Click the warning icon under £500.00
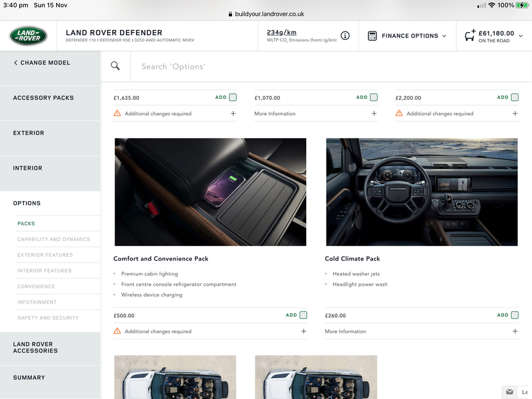Viewport: 532px width, 399px height. tap(117, 331)
